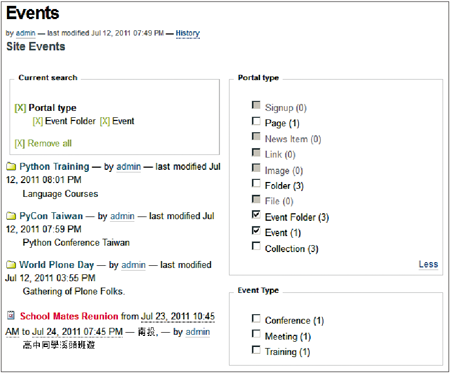Click the PyCon Taiwan folder icon
The width and height of the screenshot is (450, 373).
point(11,216)
